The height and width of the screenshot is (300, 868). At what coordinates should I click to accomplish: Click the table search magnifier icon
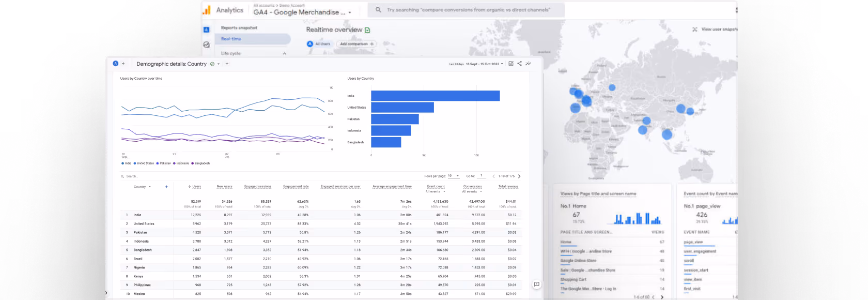(122, 176)
